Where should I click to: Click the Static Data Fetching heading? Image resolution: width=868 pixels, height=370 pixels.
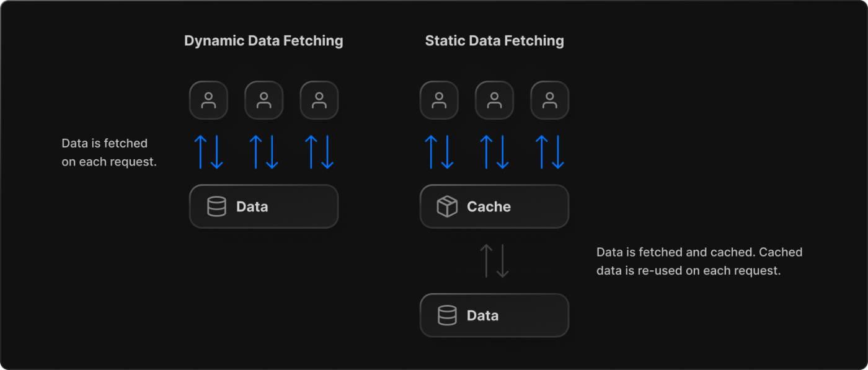click(495, 41)
